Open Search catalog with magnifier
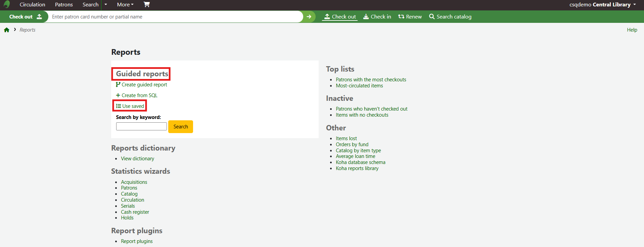 pyautogui.click(x=450, y=16)
